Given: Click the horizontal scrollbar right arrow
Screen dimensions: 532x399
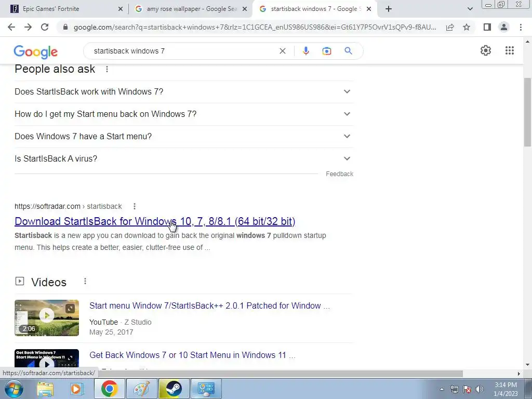Looking at the screenshot, I should [x=519, y=374].
